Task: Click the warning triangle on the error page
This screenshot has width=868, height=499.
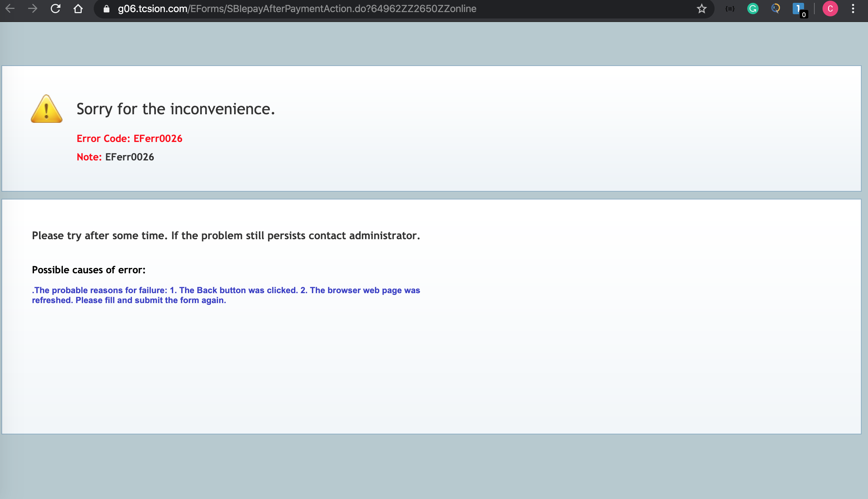Action: tap(46, 109)
